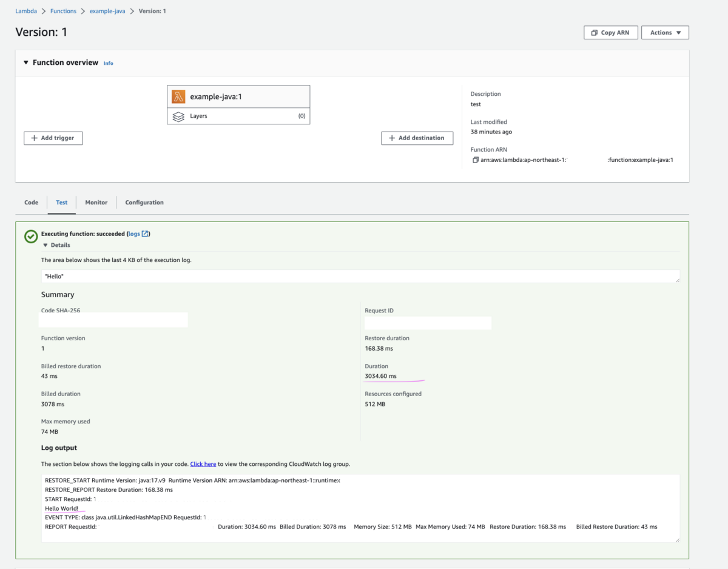The height and width of the screenshot is (569, 728).
Task: Open the Info link in Function overview
Action: (x=108, y=63)
